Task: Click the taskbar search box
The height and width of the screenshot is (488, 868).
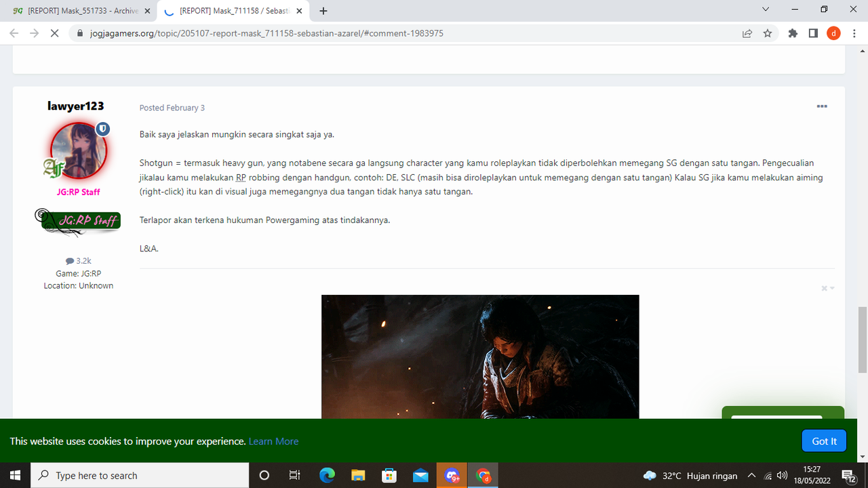Action: click(140, 475)
